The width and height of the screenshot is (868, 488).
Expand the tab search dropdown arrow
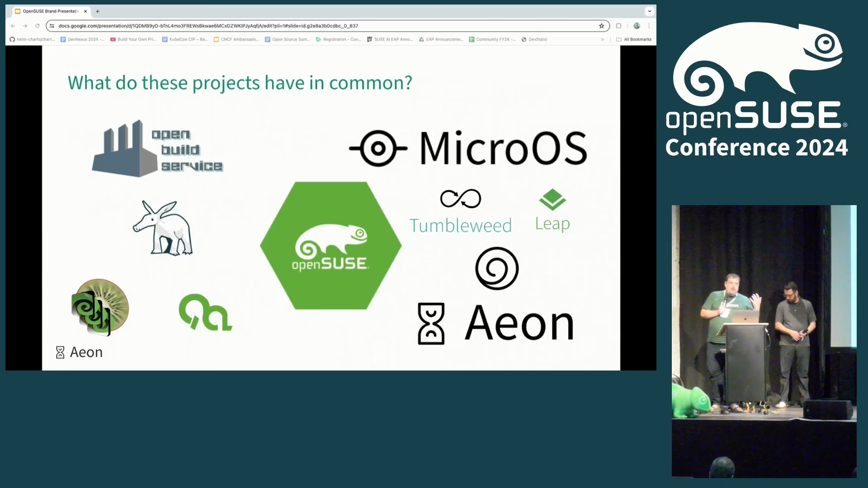[650, 11]
